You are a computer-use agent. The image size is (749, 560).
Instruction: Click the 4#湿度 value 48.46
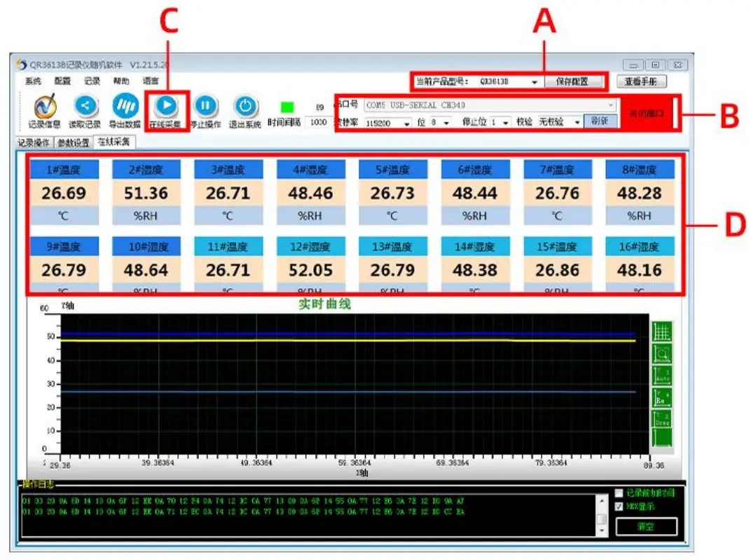pyautogui.click(x=310, y=193)
